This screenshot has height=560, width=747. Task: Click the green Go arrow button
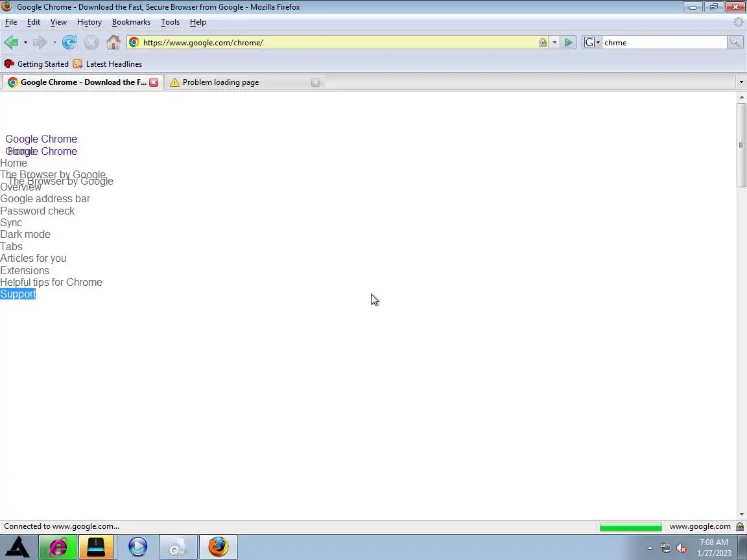[x=568, y=42]
